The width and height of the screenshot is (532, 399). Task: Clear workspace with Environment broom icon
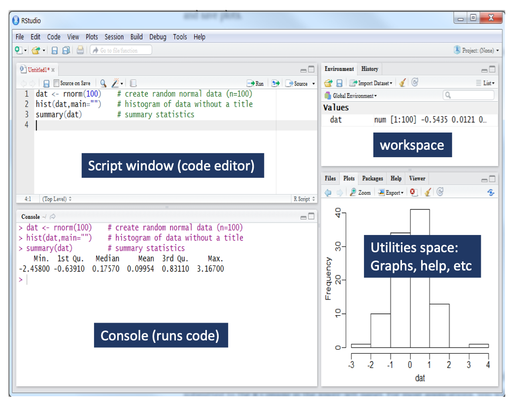point(403,83)
